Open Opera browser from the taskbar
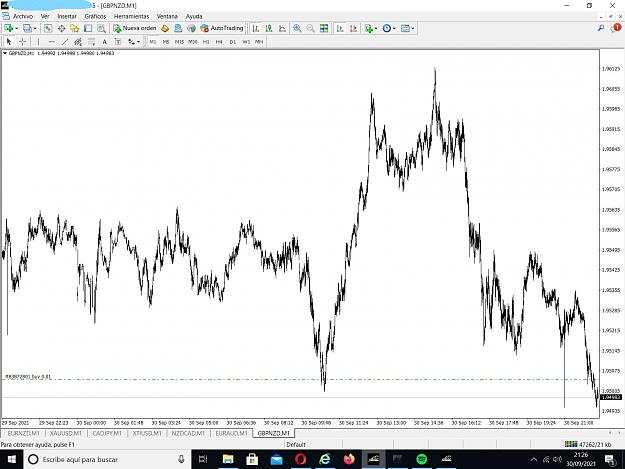Viewport: 625px width, 469px height. 301,459
